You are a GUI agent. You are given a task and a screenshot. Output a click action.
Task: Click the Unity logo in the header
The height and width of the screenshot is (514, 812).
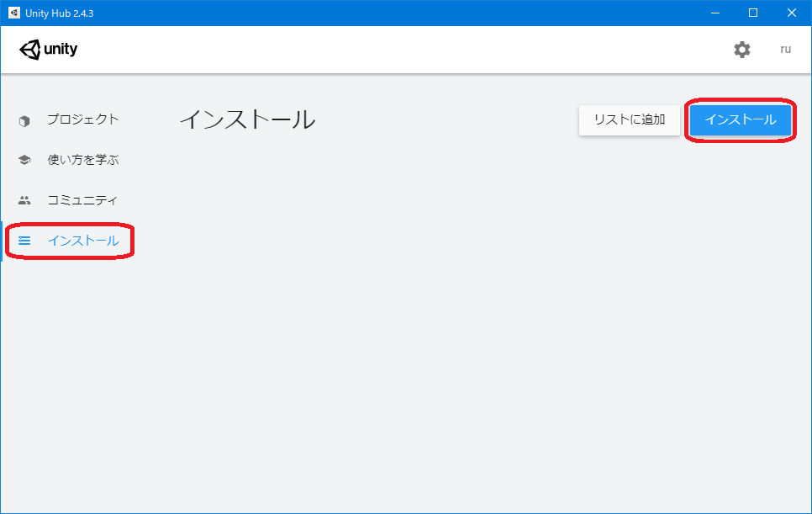pyautogui.click(x=48, y=50)
